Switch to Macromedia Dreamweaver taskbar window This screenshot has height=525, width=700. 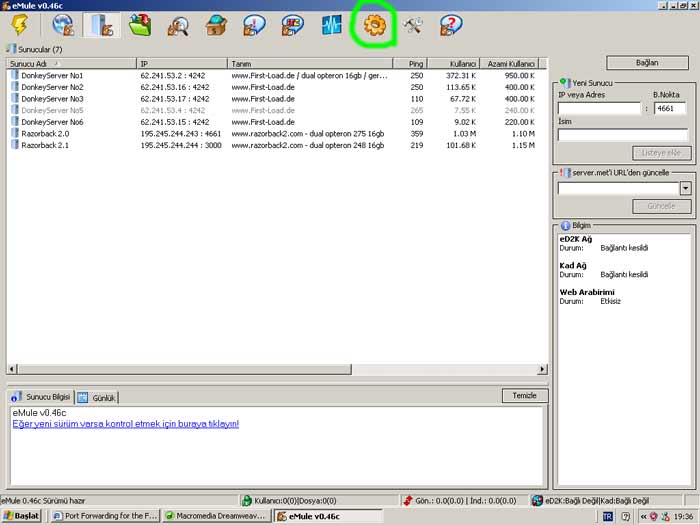point(217,516)
